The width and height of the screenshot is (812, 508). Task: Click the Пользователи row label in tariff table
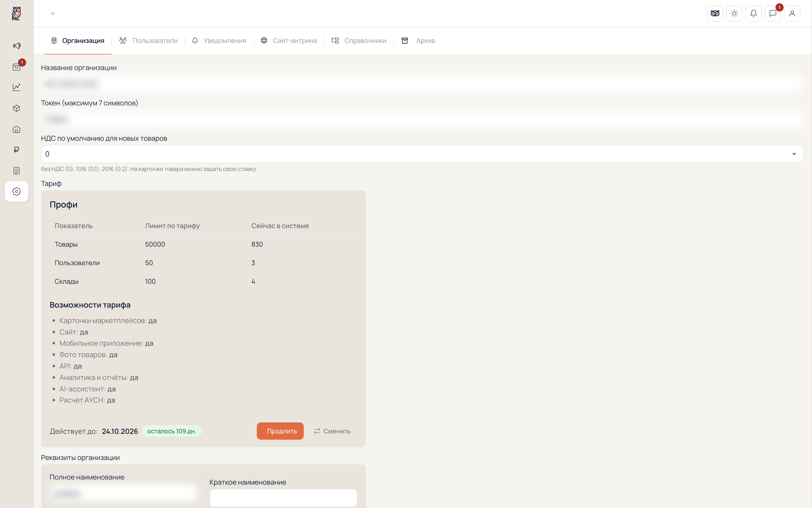77,263
